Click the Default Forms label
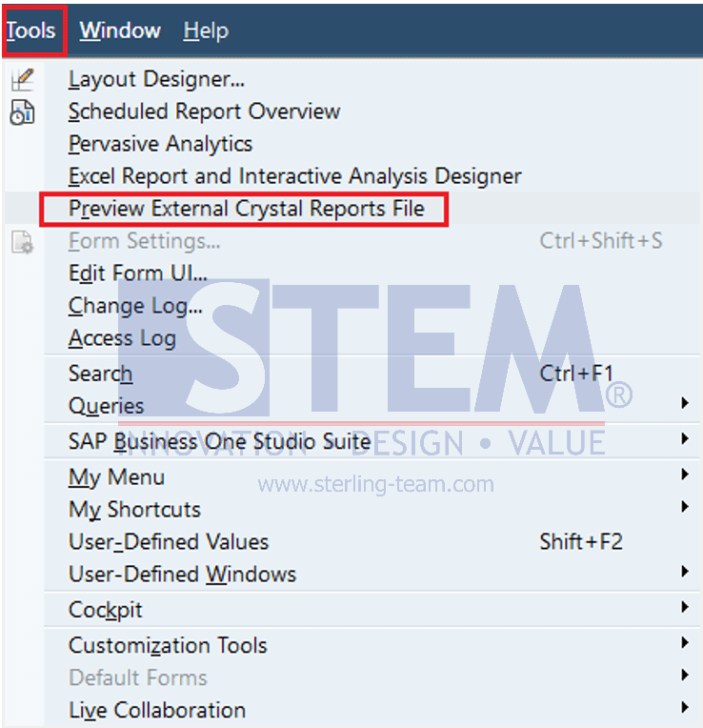This screenshot has height=728, width=703. [138, 677]
